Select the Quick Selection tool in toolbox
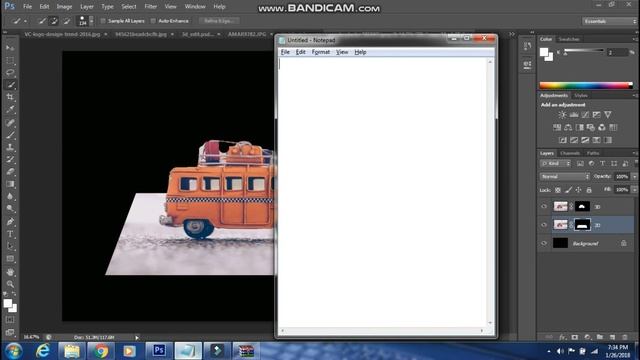The width and height of the screenshot is (640, 360). (10, 85)
